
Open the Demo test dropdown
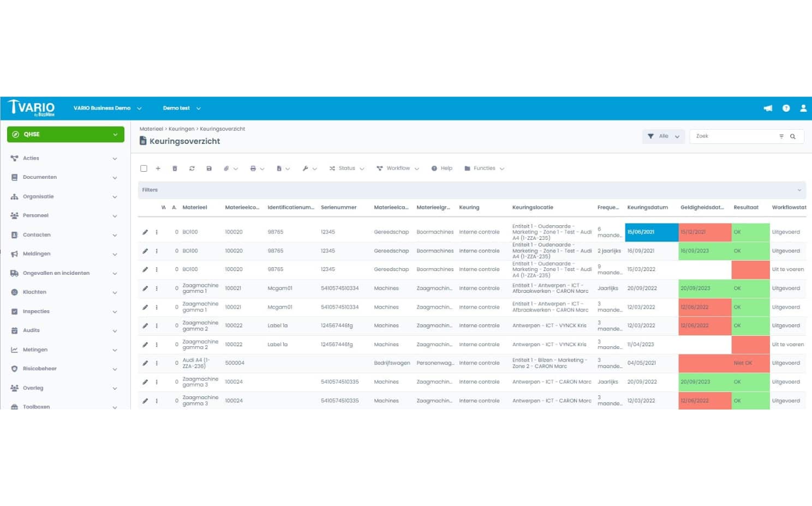click(182, 108)
